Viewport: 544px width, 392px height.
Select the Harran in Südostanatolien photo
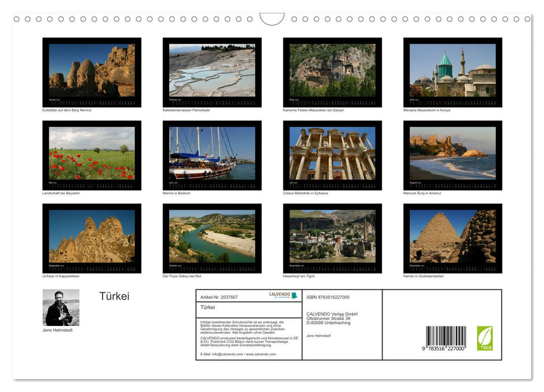coord(453,236)
